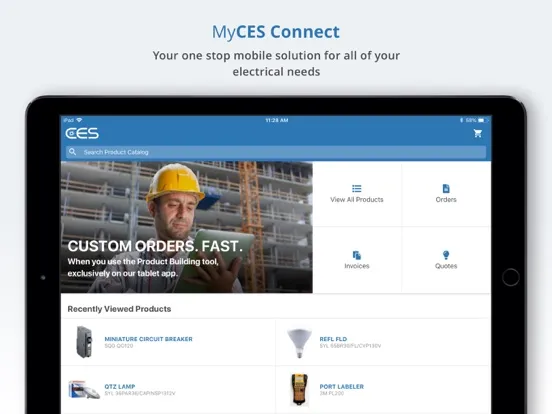Open the Custom Orders Fast banner

coord(187,227)
